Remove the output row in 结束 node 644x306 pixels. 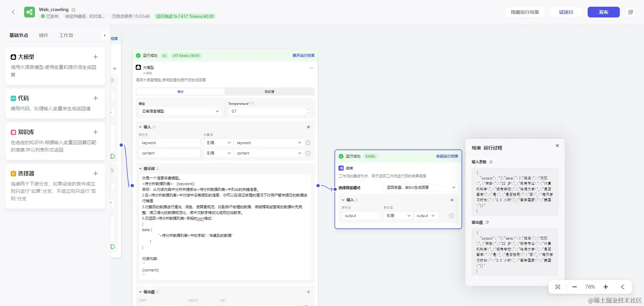point(451,216)
